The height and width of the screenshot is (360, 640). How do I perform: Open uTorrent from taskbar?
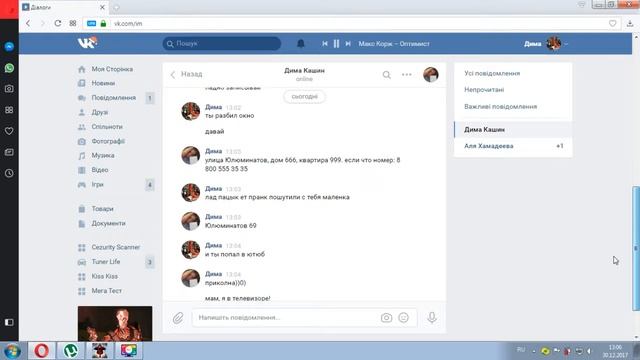pos(71,351)
